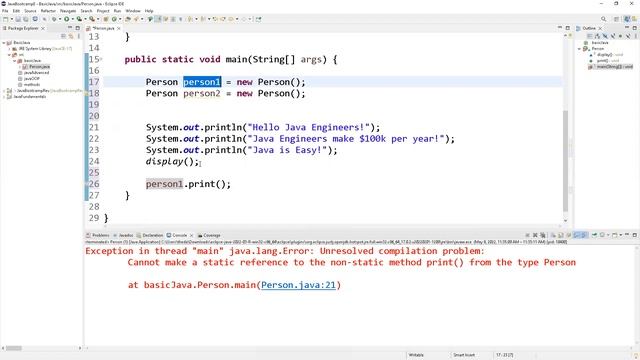Click Remove All Terminated Launches in console
640x360 pixels.
(x=543, y=235)
